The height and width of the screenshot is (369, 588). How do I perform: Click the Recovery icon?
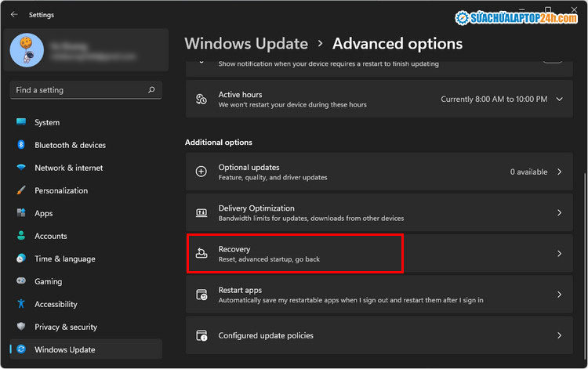pyautogui.click(x=201, y=253)
